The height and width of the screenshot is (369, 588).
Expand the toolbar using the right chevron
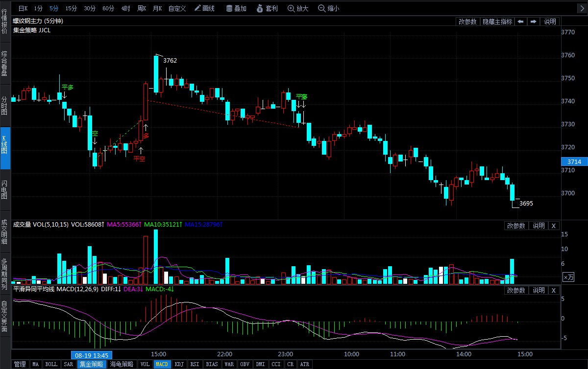(582, 8)
